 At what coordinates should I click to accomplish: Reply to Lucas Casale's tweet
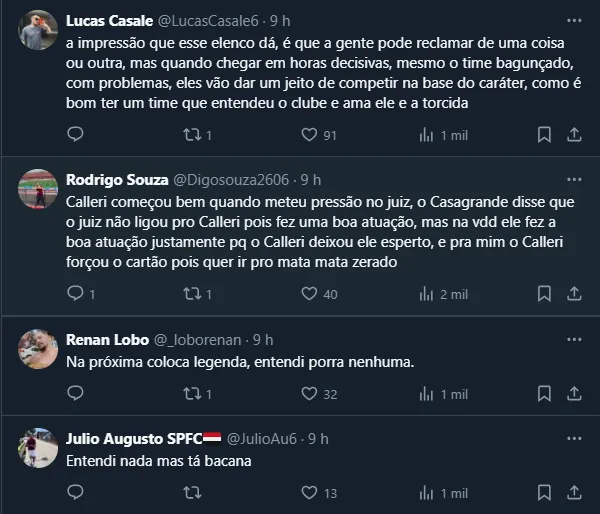point(75,134)
